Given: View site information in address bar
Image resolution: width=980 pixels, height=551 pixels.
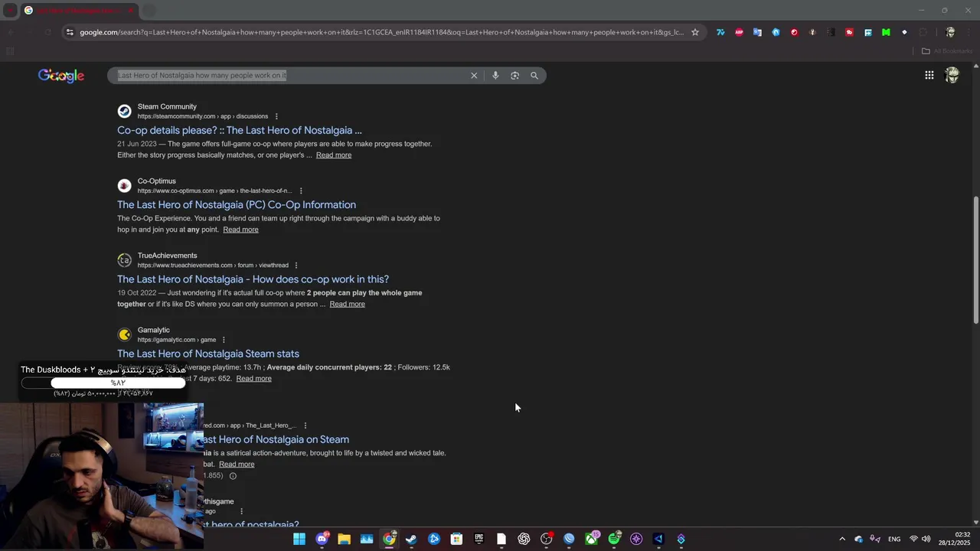Looking at the screenshot, I should point(70,32).
